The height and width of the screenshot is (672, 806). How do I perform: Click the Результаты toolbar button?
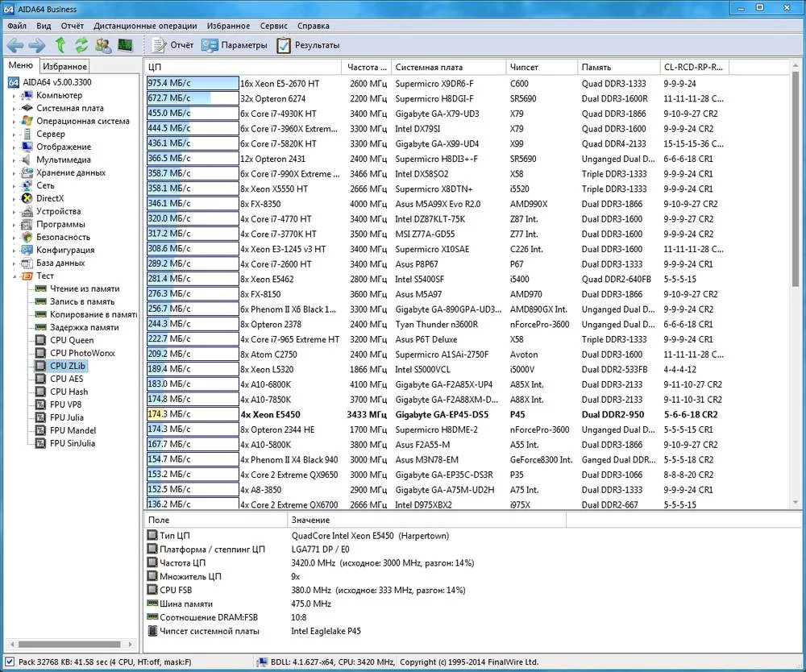tap(308, 45)
